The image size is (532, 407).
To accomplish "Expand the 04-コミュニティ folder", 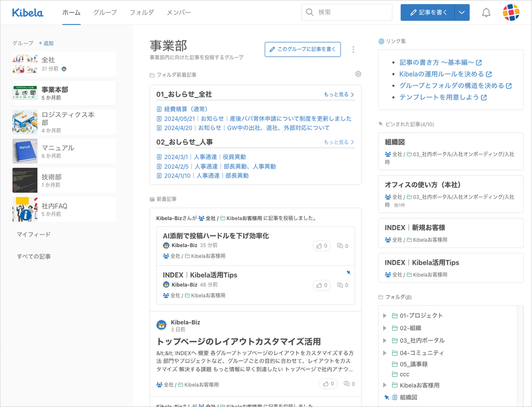I will click(385, 353).
